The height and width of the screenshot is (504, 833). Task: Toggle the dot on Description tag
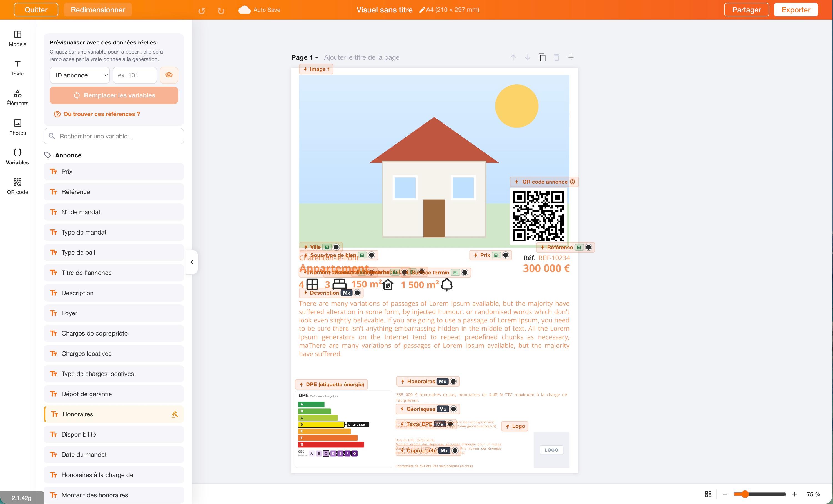coord(357,293)
